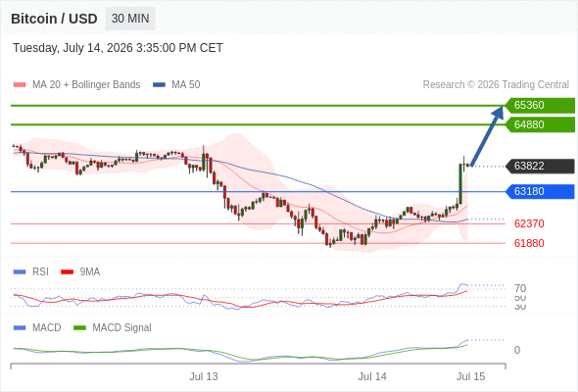Image resolution: width=578 pixels, height=392 pixels.
Task: Click the Bitcoin / USD chart title
Action: click(x=54, y=19)
